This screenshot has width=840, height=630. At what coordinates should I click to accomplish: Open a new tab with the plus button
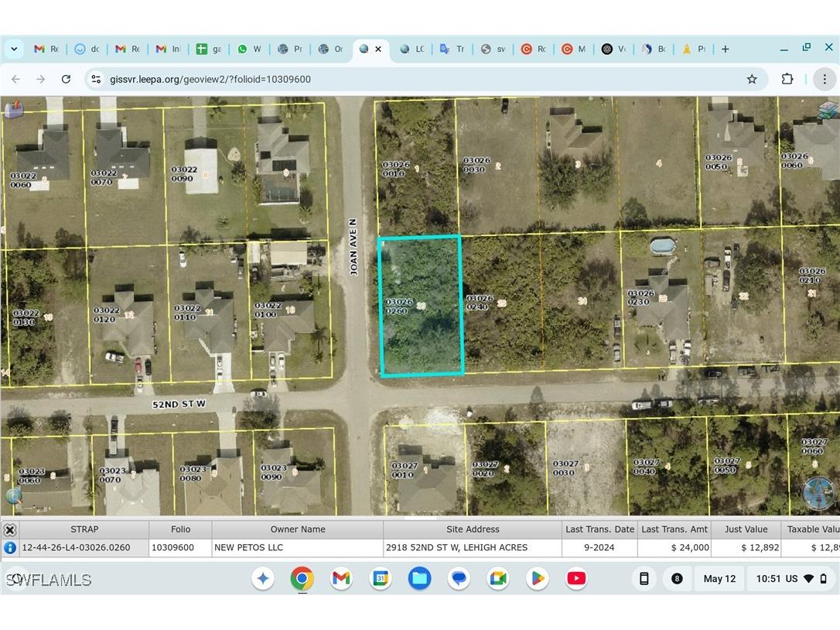(725, 49)
